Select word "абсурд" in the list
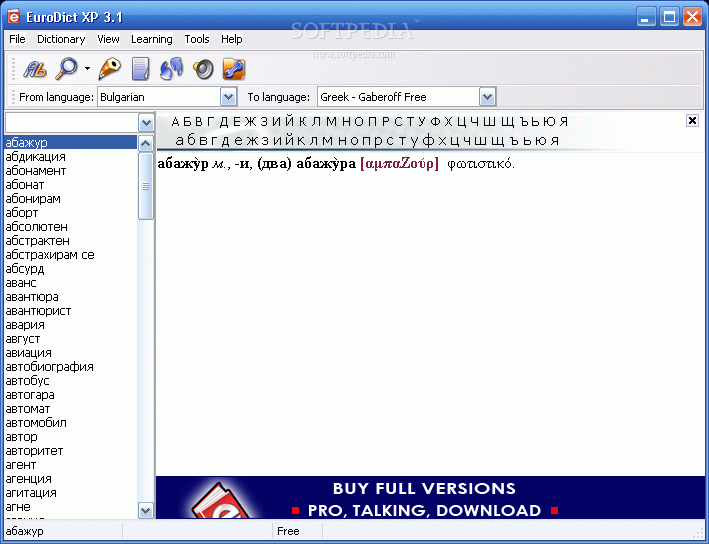The image size is (709, 544). coord(71,269)
